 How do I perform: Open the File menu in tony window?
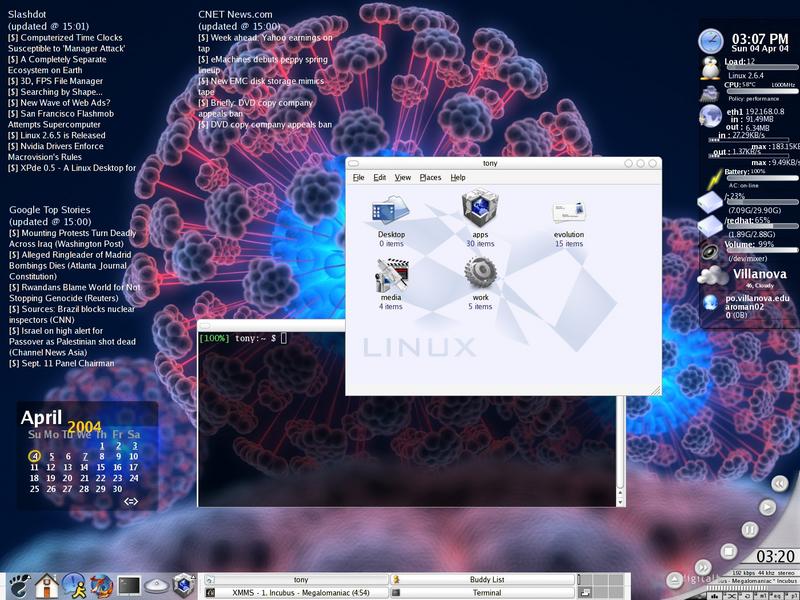coord(359,177)
